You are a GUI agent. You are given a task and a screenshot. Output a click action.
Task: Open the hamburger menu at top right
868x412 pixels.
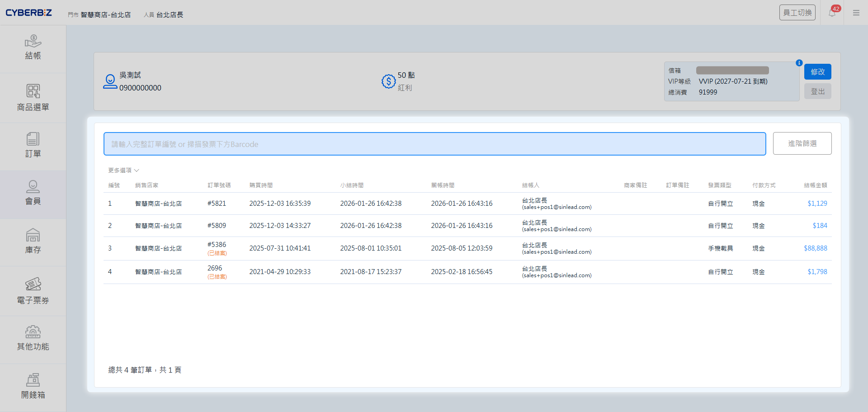point(856,13)
